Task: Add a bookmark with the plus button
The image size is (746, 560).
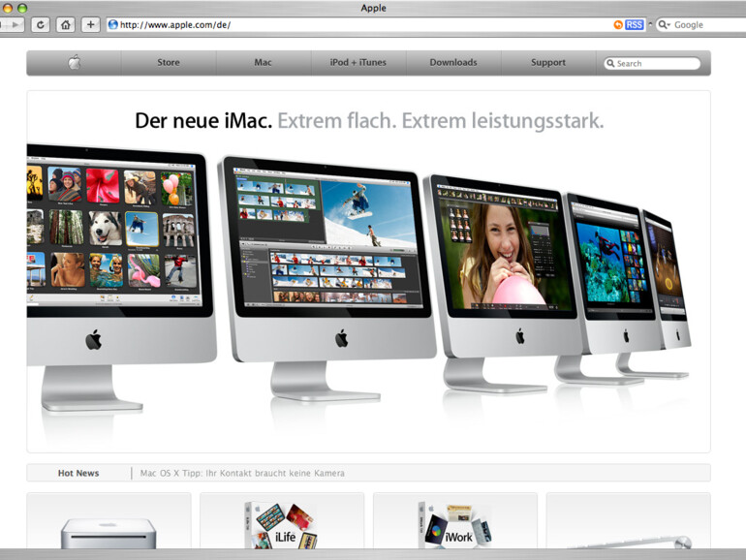Action: coord(90,25)
